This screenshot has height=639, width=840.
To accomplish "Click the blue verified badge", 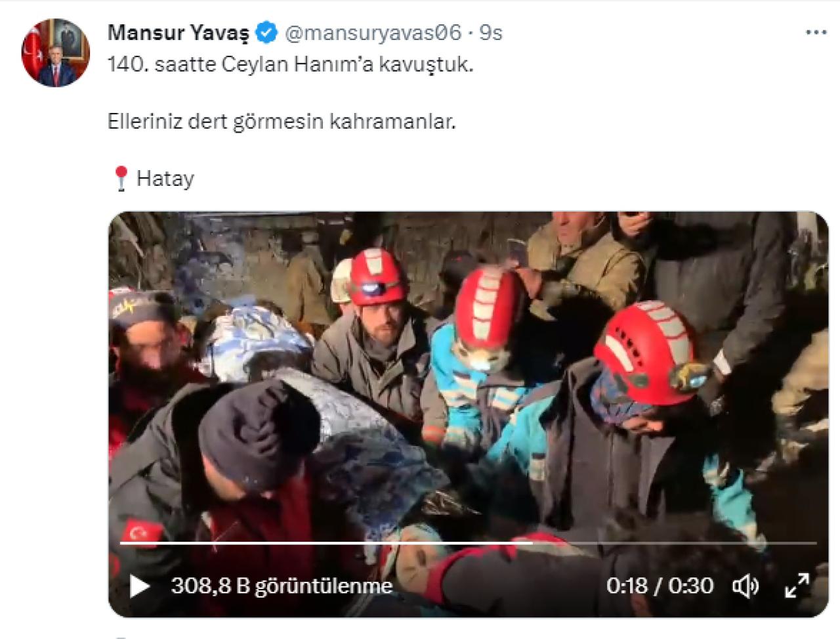I will coord(266,32).
